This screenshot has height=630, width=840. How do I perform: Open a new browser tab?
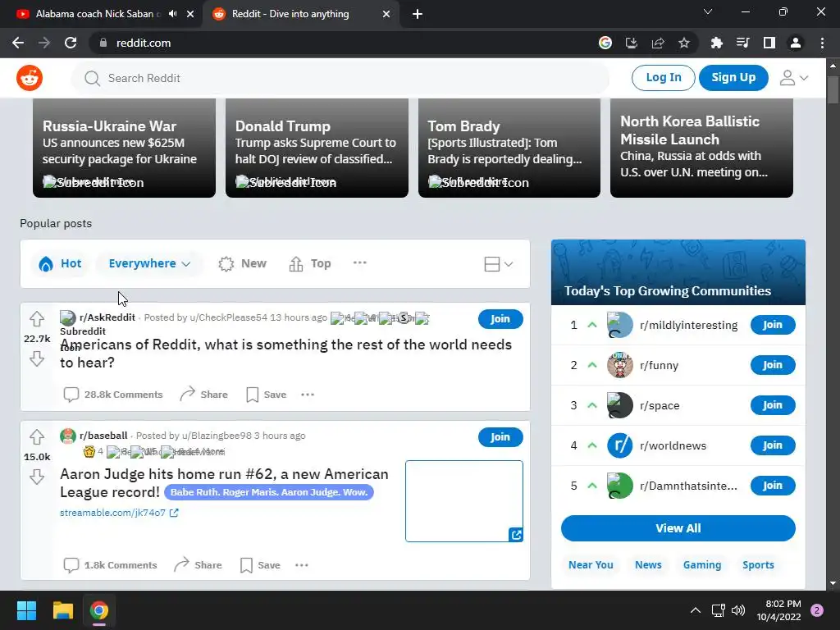pos(418,14)
